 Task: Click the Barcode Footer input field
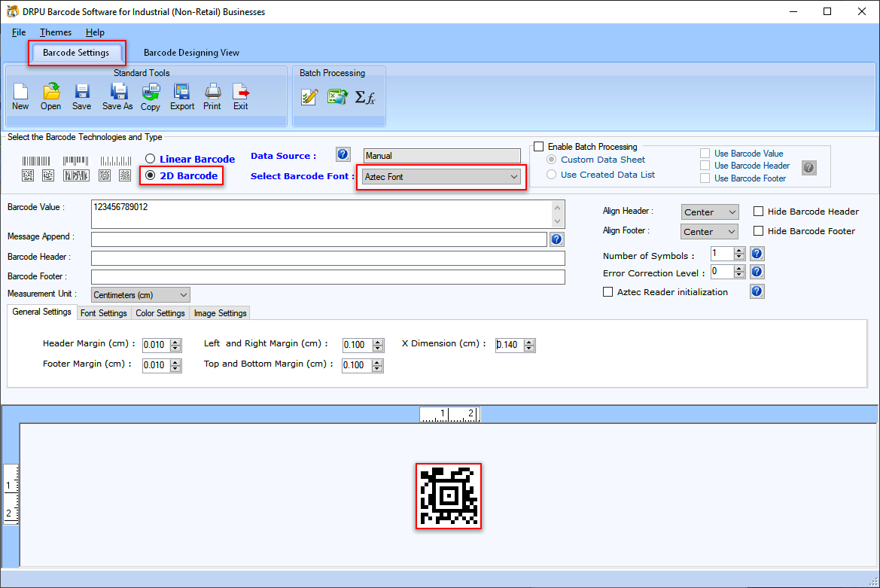click(327, 276)
